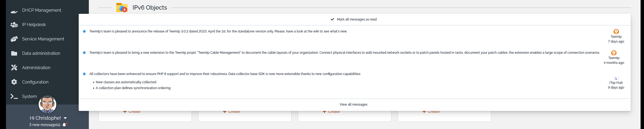Click TeemIp avatar on the 3.0.2 release message
The width and height of the screenshot is (644, 129).
pos(616,31)
